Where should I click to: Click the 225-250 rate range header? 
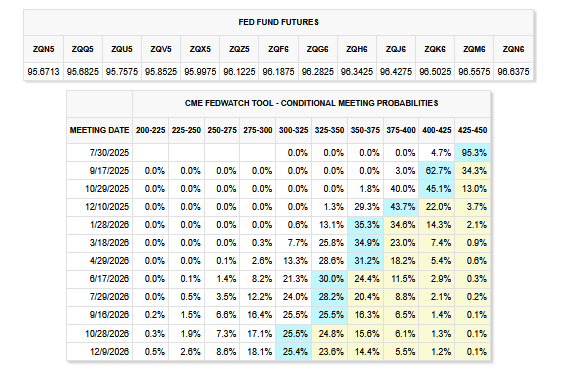[186, 130]
